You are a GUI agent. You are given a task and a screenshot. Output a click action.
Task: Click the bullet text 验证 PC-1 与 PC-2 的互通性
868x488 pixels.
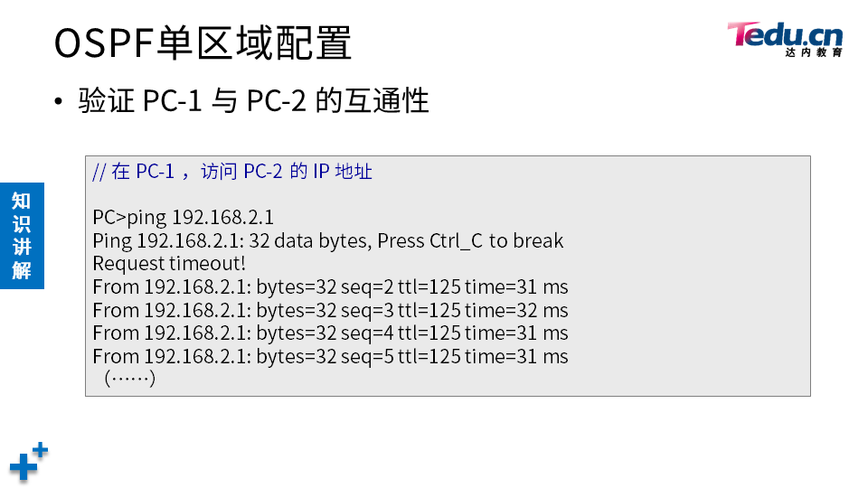[x=253, y=100]
